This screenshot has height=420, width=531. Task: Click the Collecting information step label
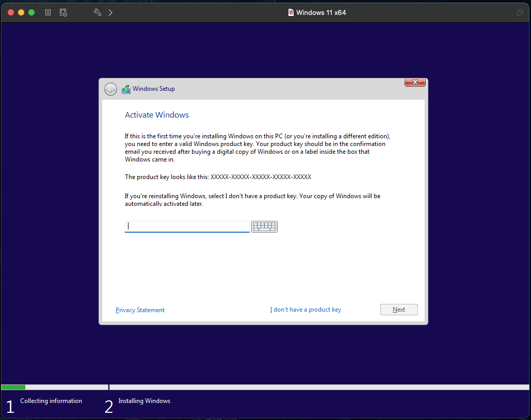51,401
